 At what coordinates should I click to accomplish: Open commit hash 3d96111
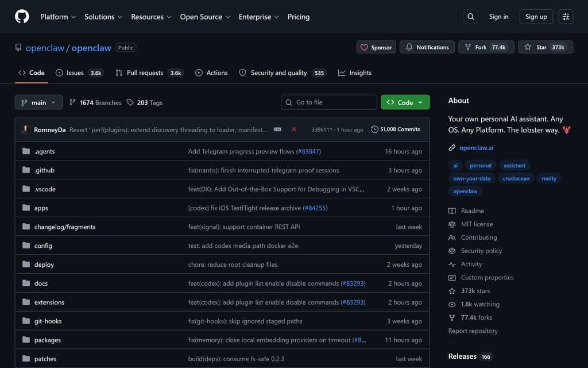322,129
